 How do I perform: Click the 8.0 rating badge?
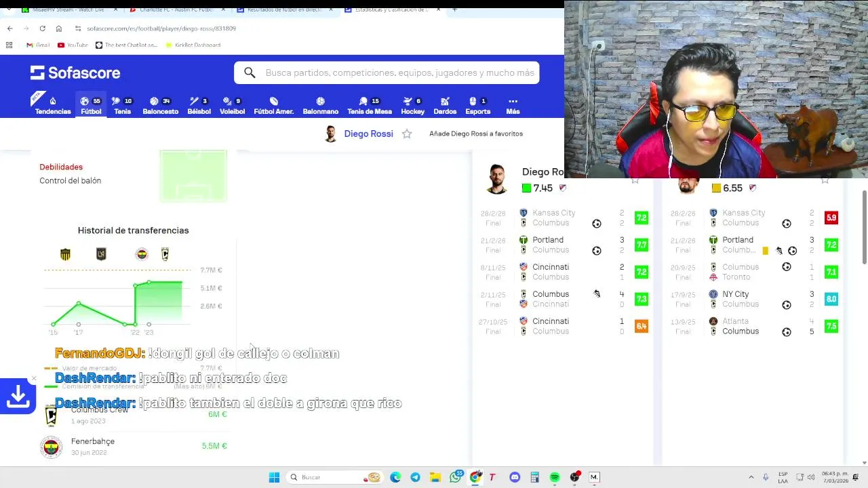click(x=831, y=299)
